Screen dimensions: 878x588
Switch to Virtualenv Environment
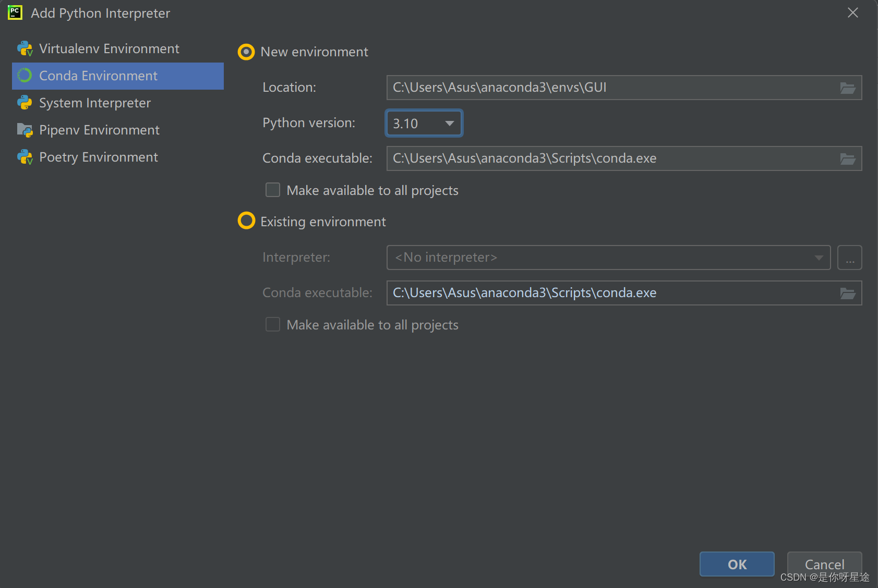[118, 48]
